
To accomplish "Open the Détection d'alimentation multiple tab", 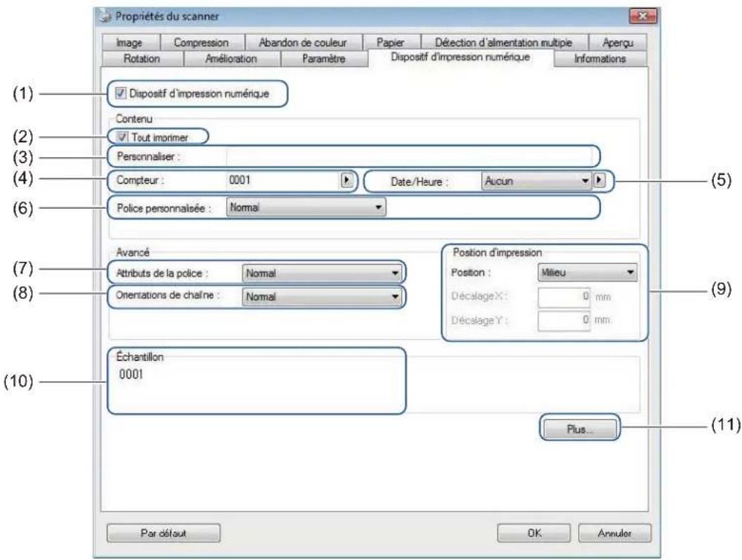I will 503,42.
